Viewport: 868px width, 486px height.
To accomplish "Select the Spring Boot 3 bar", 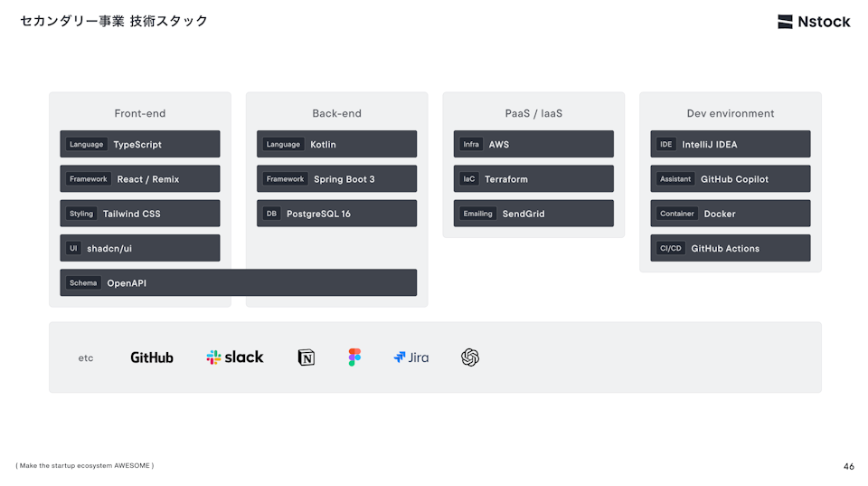I will 336,179.
